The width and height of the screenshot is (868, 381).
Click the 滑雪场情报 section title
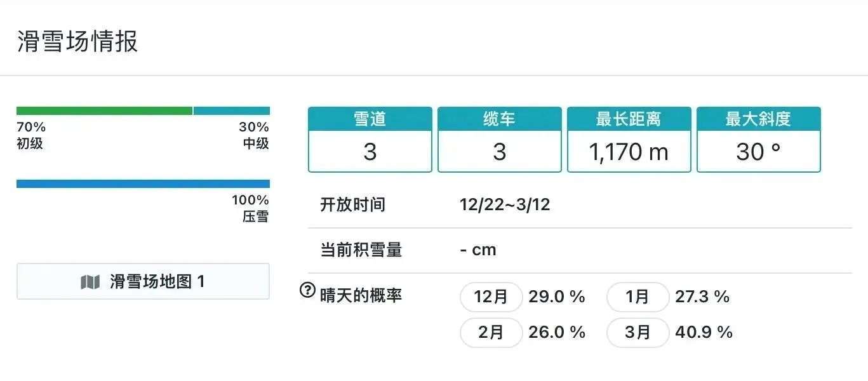pyautogui.click(x=77, y=42)
